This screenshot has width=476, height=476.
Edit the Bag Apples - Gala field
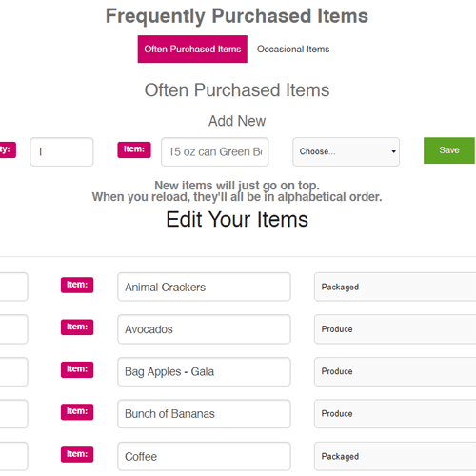point(204,371)
